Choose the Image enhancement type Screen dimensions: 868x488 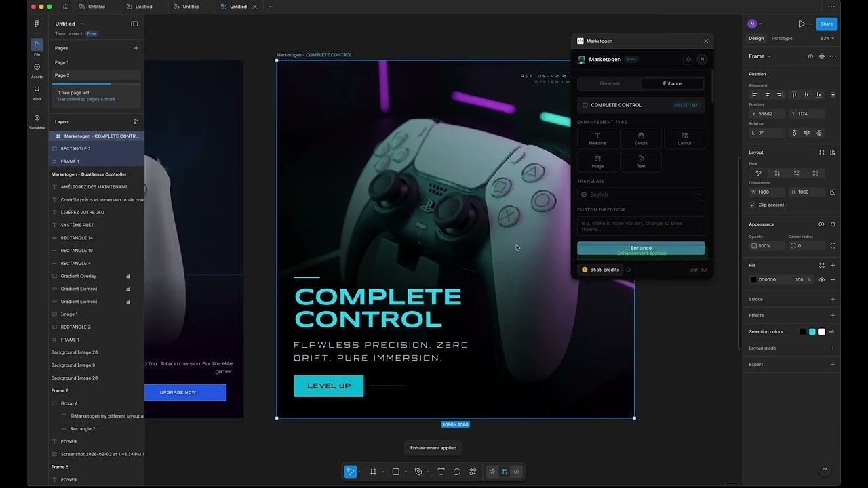coord(597,162)
